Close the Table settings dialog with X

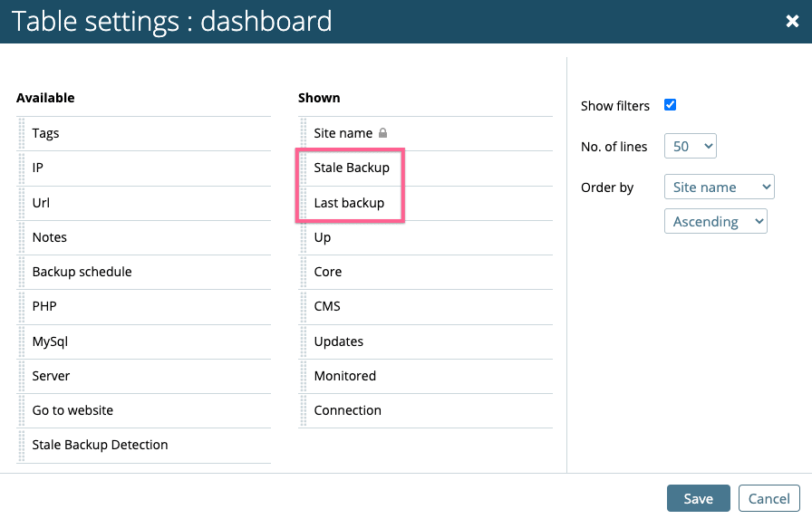coord(792,21)
